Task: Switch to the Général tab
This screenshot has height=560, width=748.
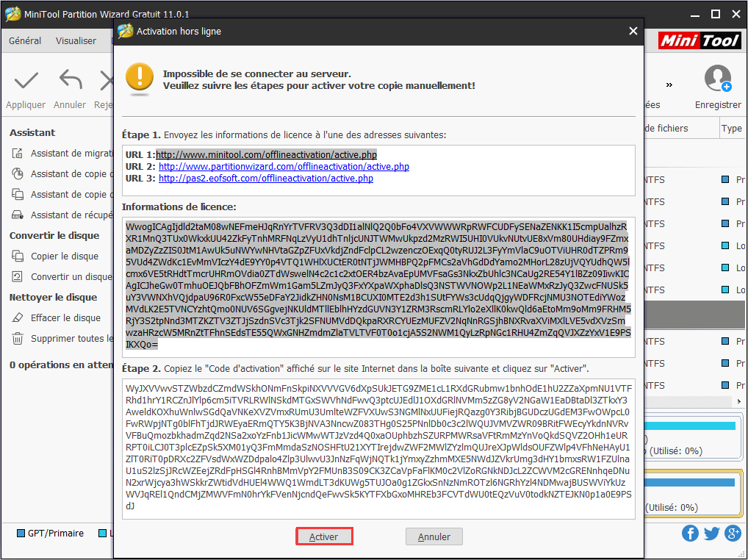Action: click(24, 40)
